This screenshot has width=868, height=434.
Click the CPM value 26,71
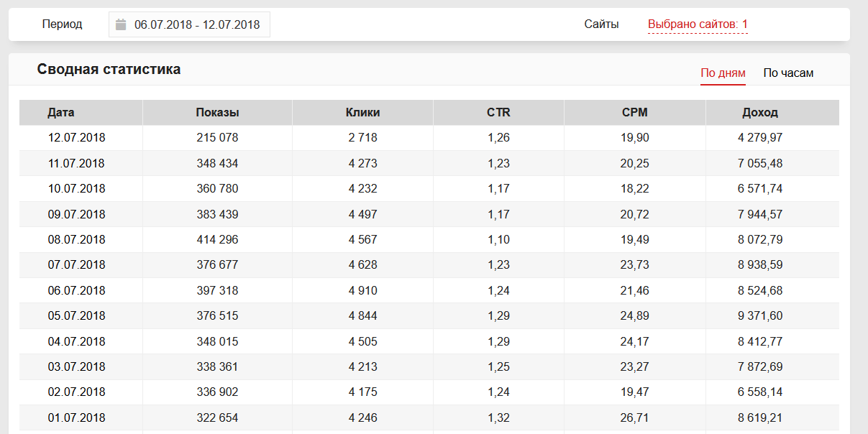coord(634,418)
